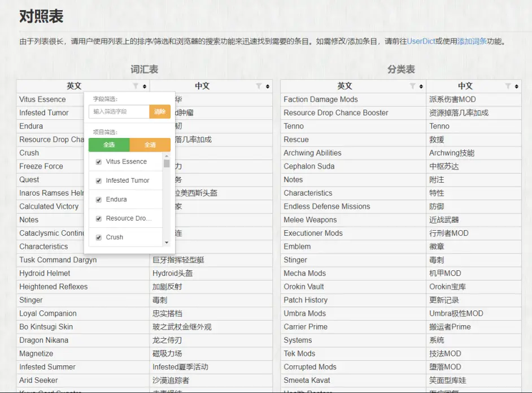Screen dimensions: 532x393
Task: Select the Tusk Command Dargyn cell
Action: pyautogui.click(x=83, y=260)
